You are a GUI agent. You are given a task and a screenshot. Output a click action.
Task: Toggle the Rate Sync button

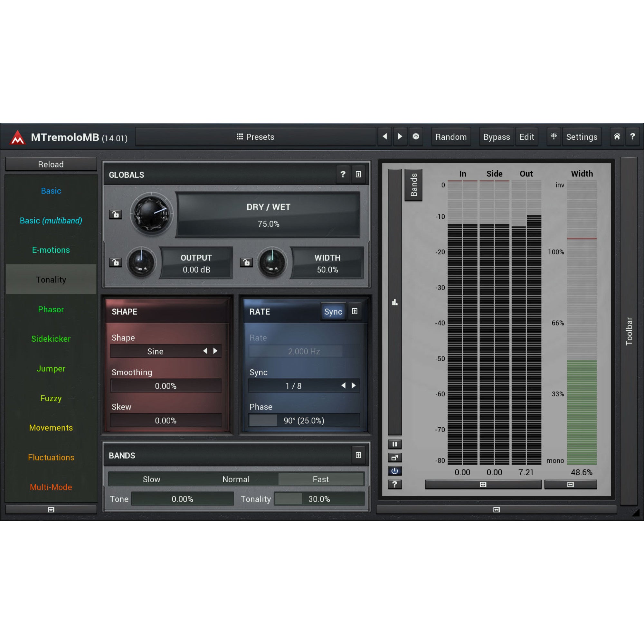[x=333, y=312]
